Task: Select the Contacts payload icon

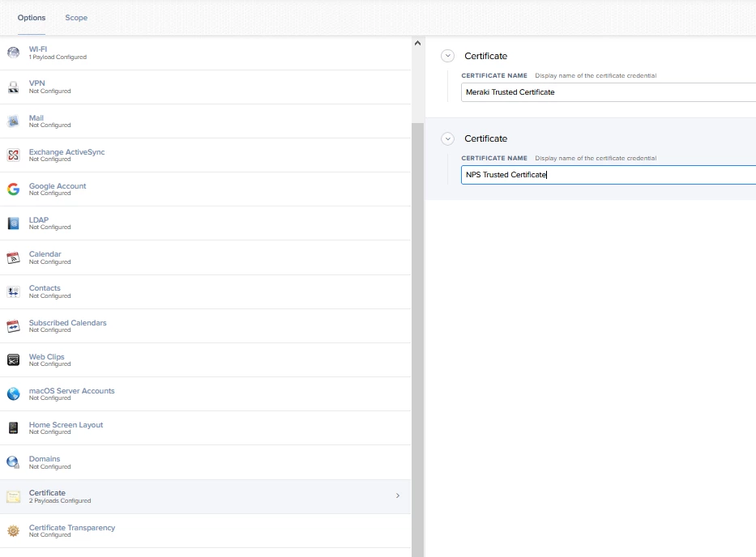Action: coord(14,291)
